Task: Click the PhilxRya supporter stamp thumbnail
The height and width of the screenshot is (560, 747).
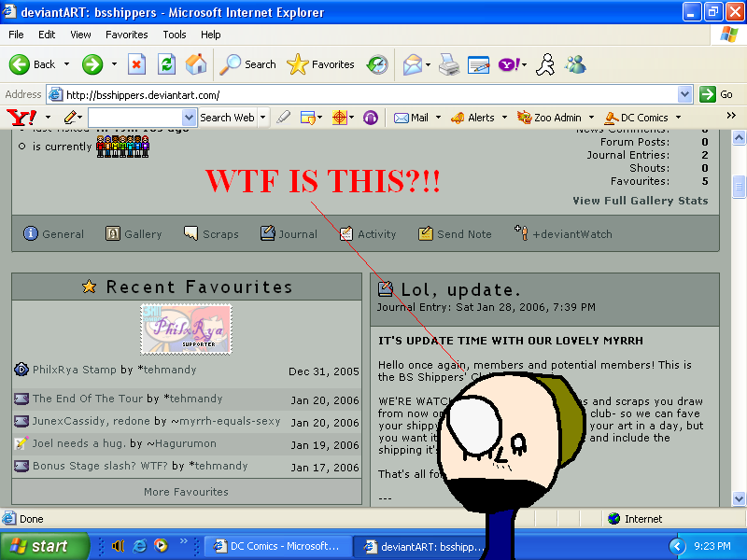Action: coord(186,329)
